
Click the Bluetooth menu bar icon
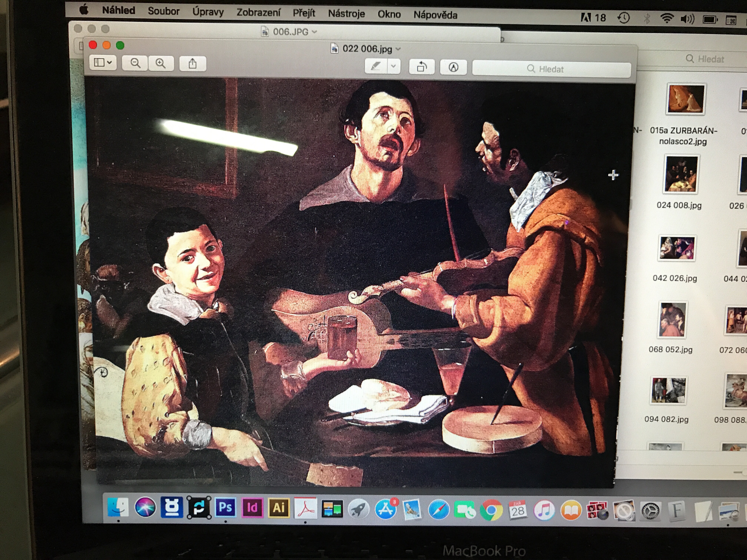click(x=647, y=19)
